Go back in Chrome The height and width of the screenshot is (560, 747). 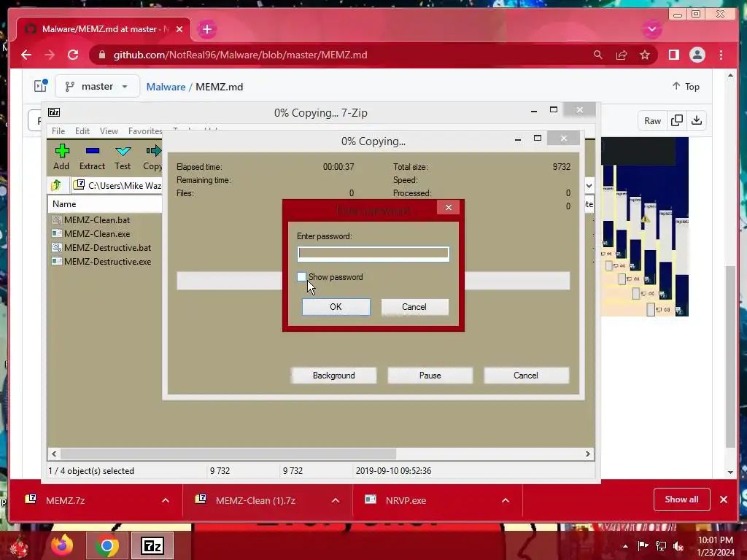(26, 55)
